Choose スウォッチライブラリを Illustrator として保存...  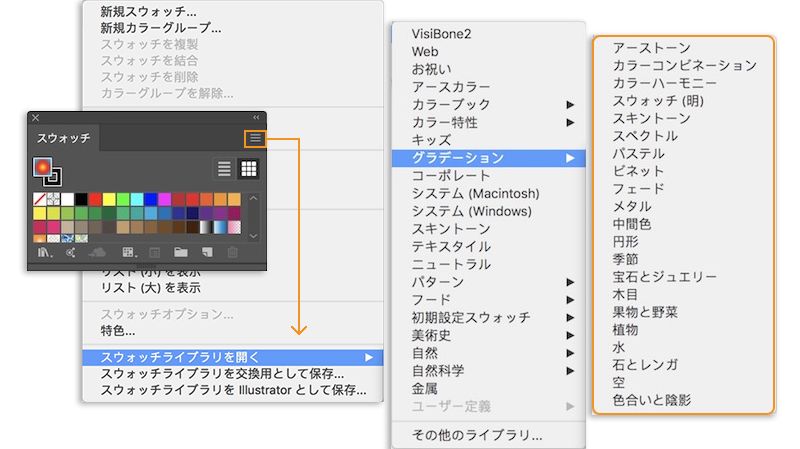[233, 390]
